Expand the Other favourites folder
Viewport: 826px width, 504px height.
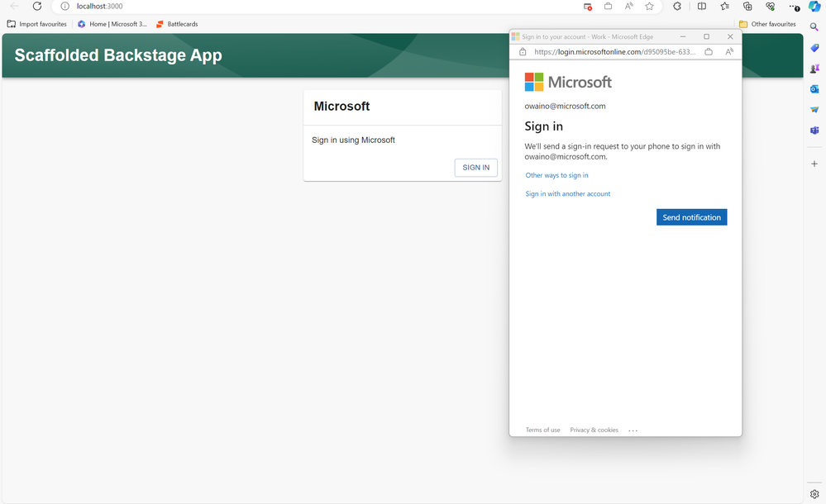[x=767, y=24]
